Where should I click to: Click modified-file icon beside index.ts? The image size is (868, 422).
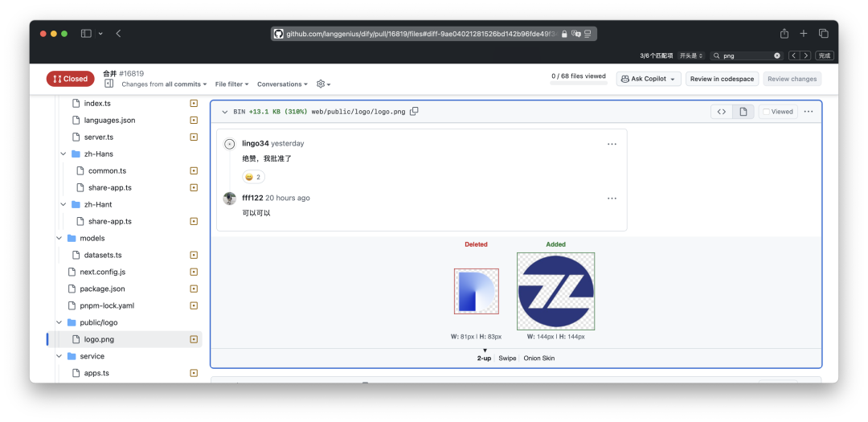pyautogui.click(x=194, y=103)
